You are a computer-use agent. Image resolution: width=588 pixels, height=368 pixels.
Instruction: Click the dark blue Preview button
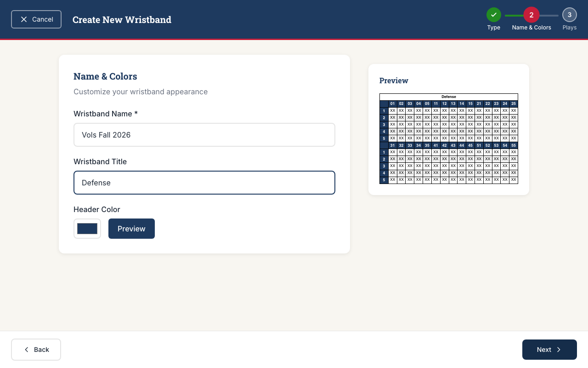(131, 229)
